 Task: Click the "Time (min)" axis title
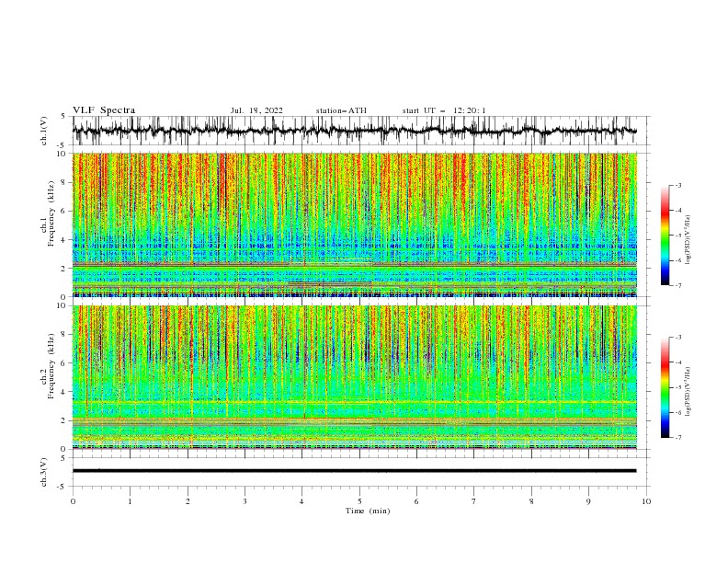click(x=368, y=511)
